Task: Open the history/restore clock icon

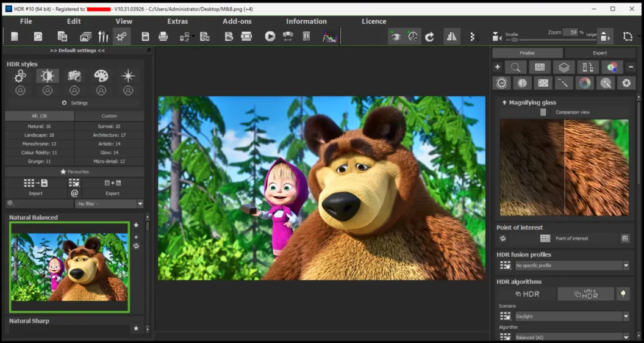Action: click(x=38, y=37)
